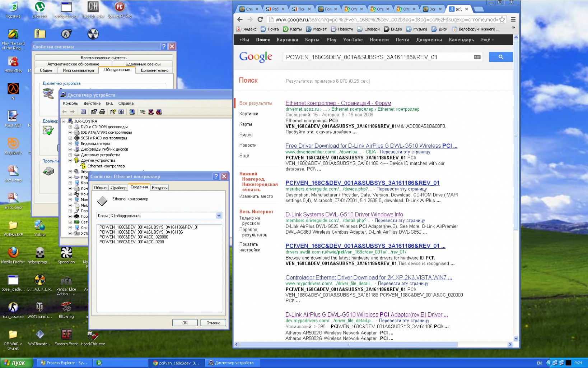Open 'Free Driver Download for D-Link AirPlus' result
Image resolution: width=588 pixels, height=368 pixels.
tap(371, 146)
